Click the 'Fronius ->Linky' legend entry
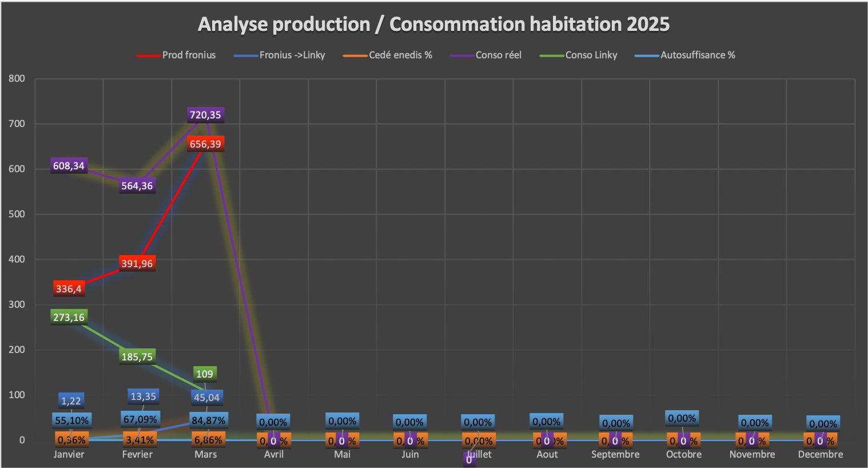Screen dimensions: 868x468 [279, 55]
